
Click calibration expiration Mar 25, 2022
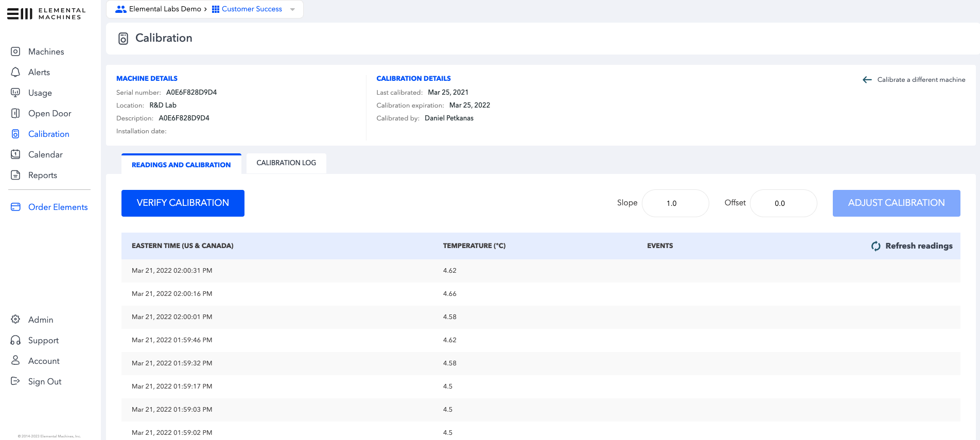(469, 105)
